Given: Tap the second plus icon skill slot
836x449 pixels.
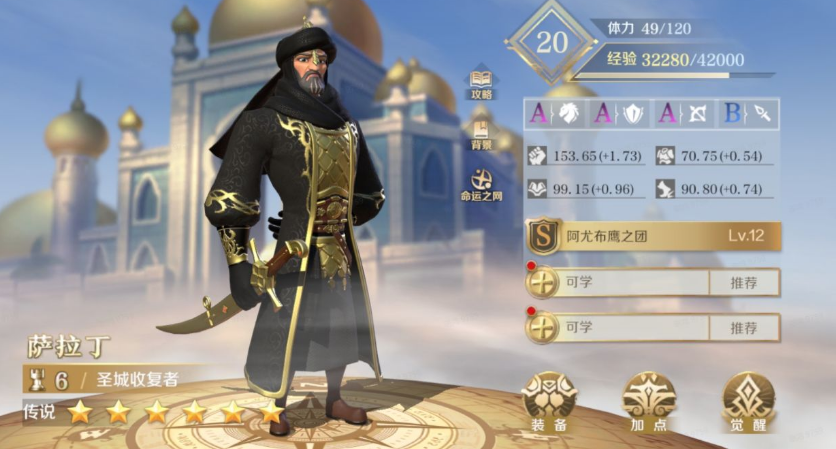Looking at the screenshot, I should (542, 327).
